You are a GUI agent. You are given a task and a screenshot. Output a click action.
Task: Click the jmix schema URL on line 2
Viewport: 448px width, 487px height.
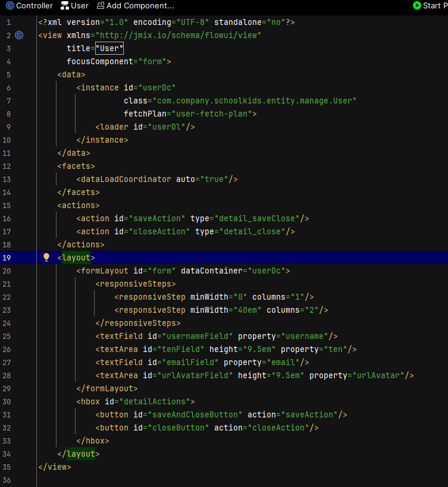[178, 36]
